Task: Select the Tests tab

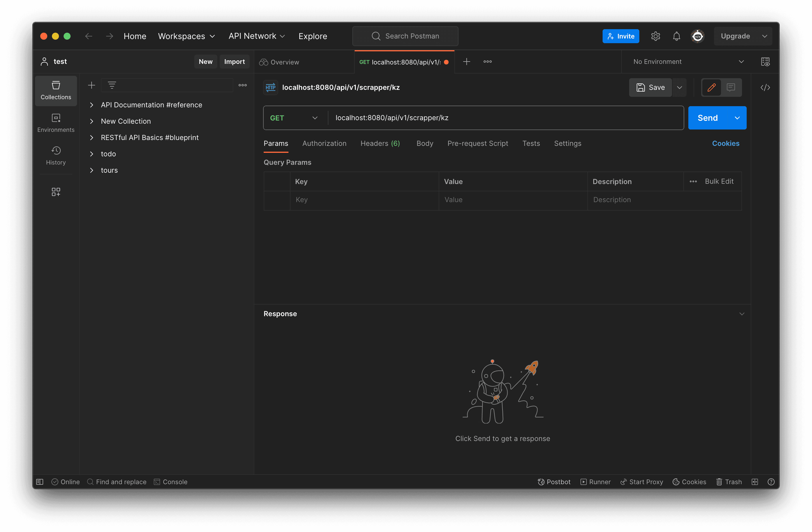Action: (x=531, y=143)
